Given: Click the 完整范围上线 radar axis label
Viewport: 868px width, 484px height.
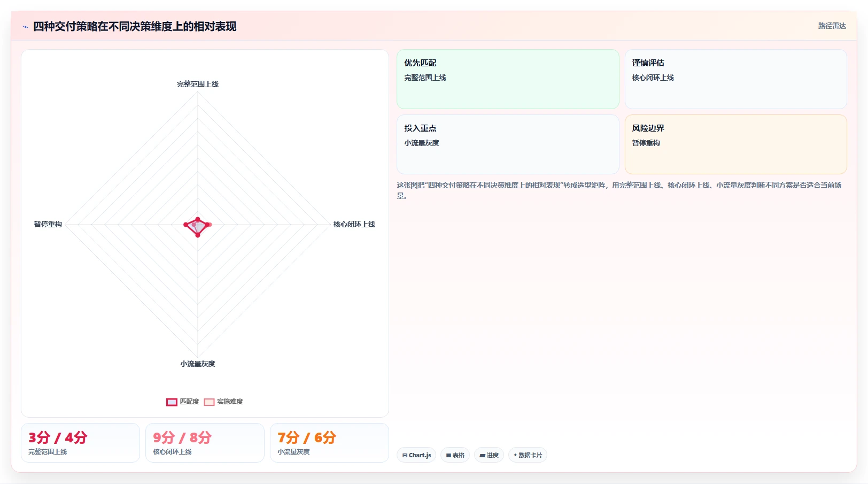Looking at the screenshot, I should coord(198,84).
